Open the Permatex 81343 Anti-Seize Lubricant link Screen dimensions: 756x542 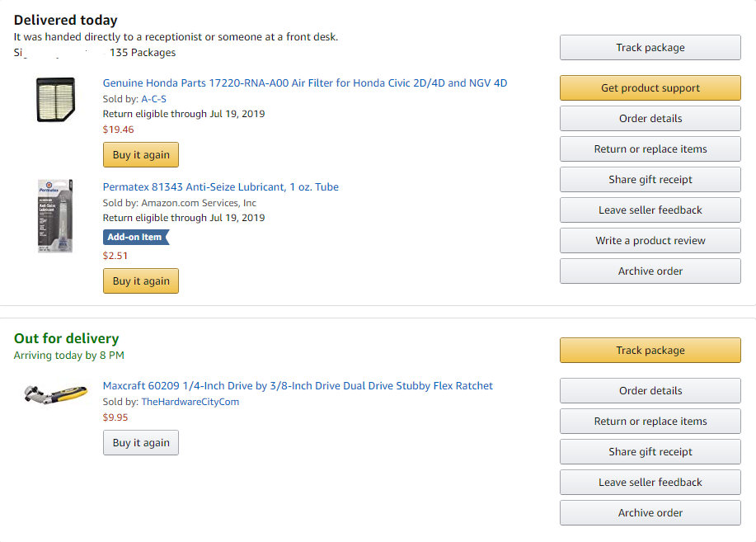[x=220, y=186]
